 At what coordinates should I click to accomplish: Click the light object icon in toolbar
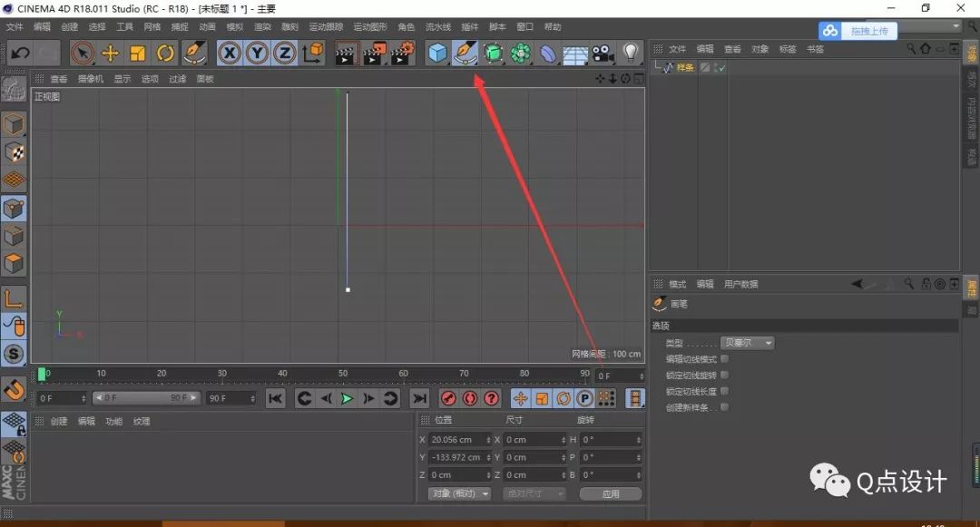(630, 54)
